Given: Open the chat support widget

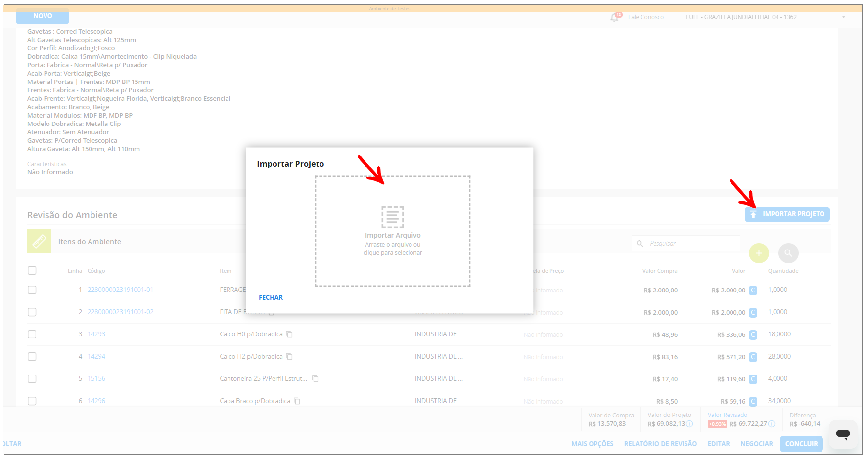Looking at the screenshot, I should click(843, 434).
